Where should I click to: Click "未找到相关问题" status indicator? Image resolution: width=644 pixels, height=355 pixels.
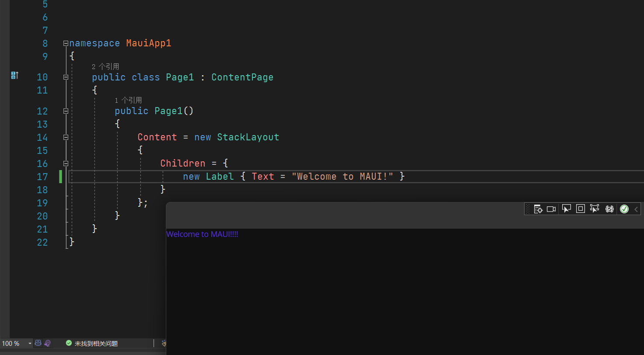[x=92, y=343]
